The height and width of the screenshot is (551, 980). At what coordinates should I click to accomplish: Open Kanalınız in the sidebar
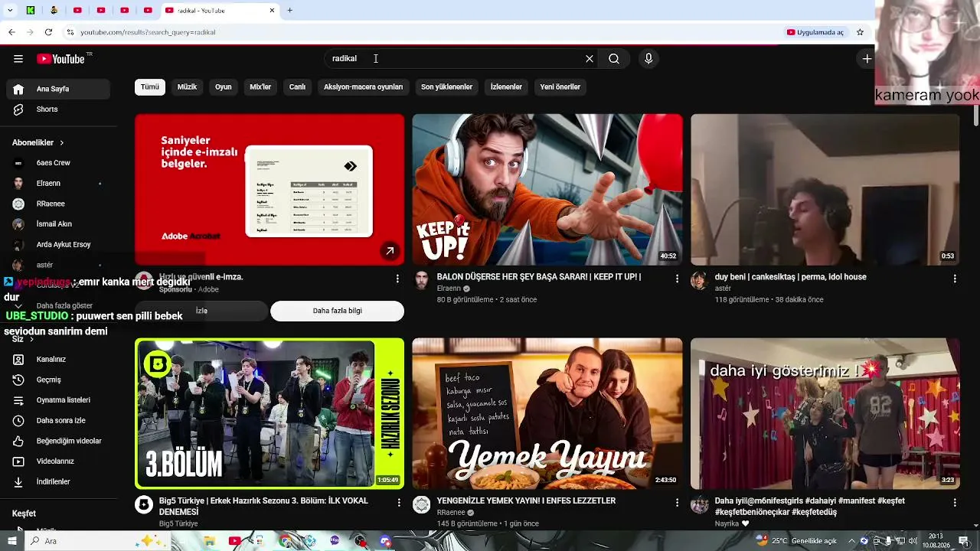pyautogui.click(x=58, y=360)
